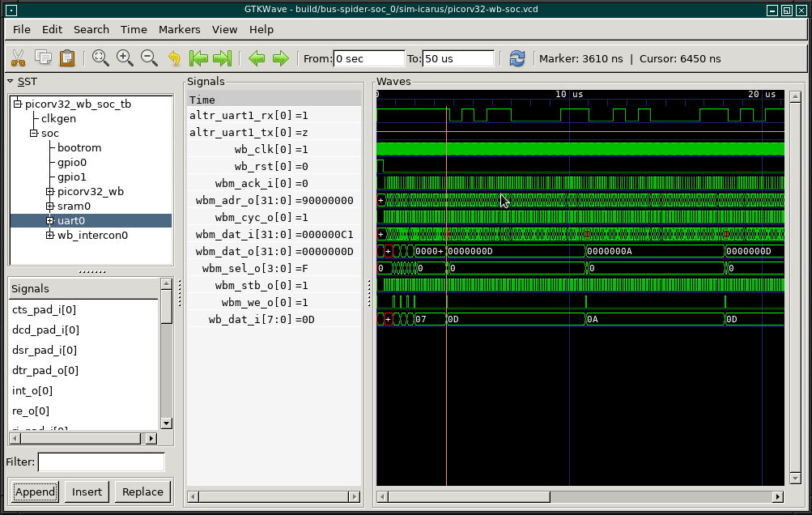Click the waves horizontal scrollbar thumb

[470, 497]
